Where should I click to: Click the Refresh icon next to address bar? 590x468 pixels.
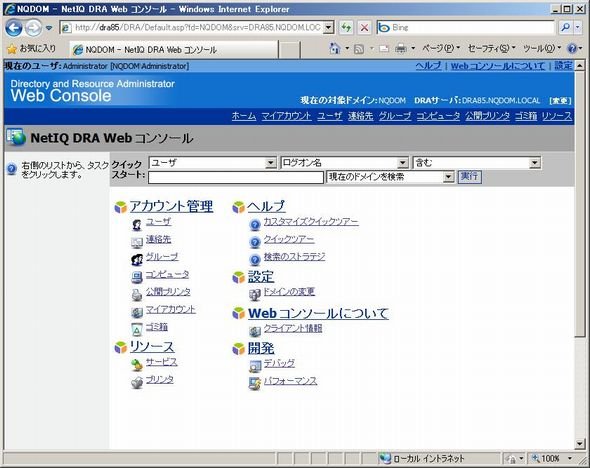(x=346, y=27)
